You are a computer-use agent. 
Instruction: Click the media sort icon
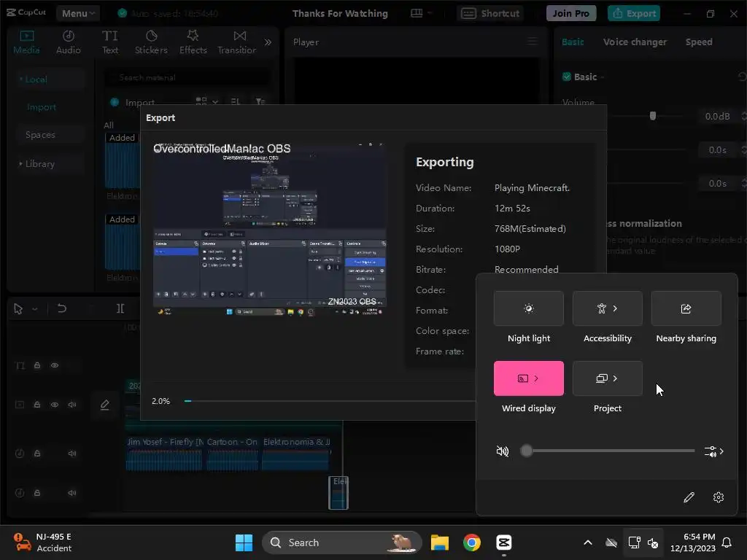coord(236,101)
